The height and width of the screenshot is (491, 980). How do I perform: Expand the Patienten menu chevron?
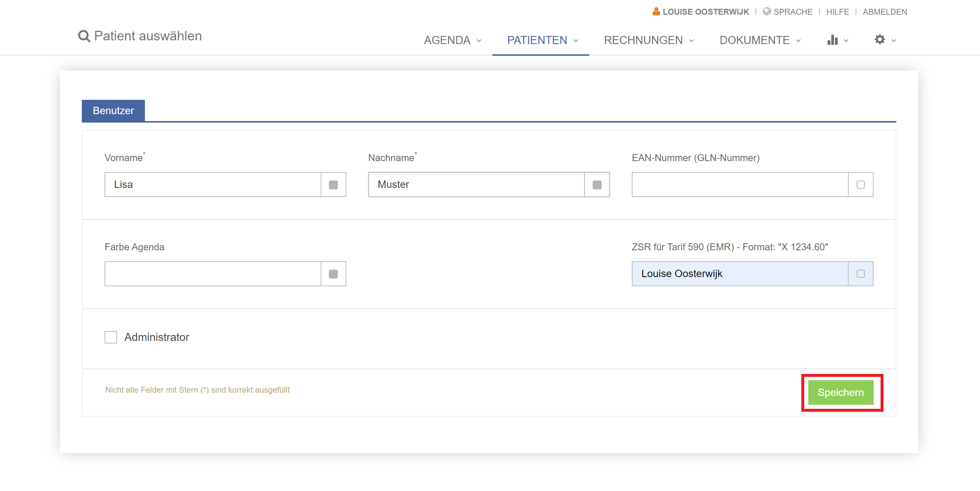[576, 40]
